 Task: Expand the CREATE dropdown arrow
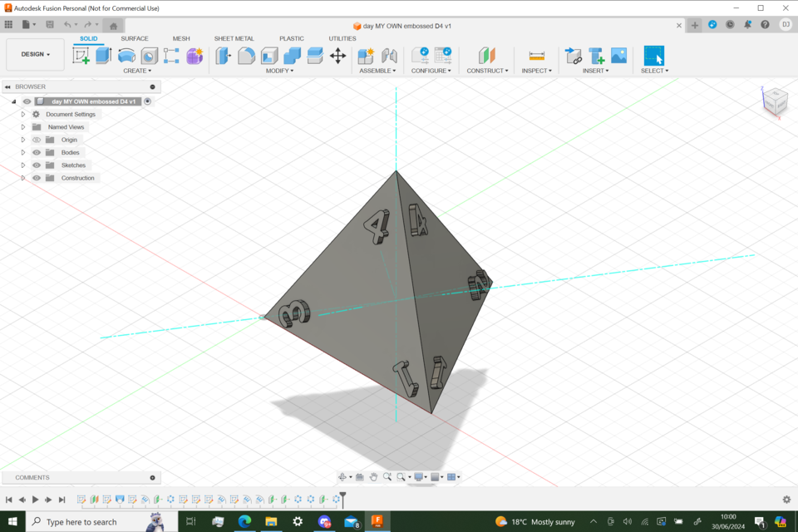pyautogui.click(x=149, y=70)
